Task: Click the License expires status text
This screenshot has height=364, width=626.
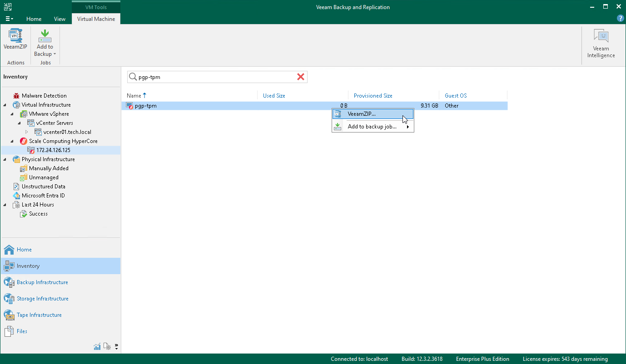Action: tap(565, 359)
